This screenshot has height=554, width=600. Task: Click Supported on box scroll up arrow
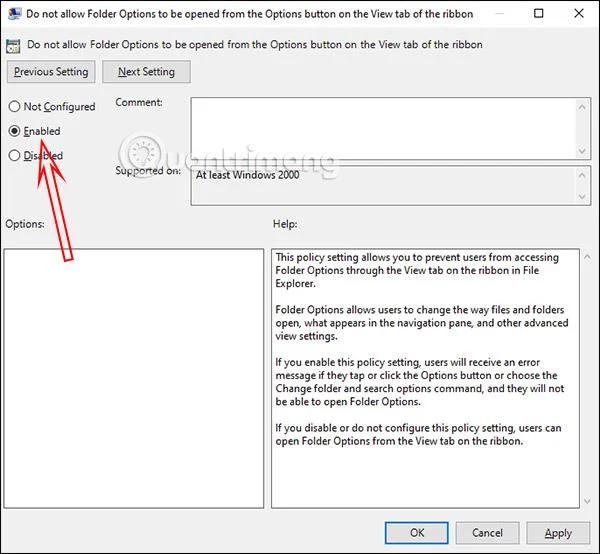582,175
